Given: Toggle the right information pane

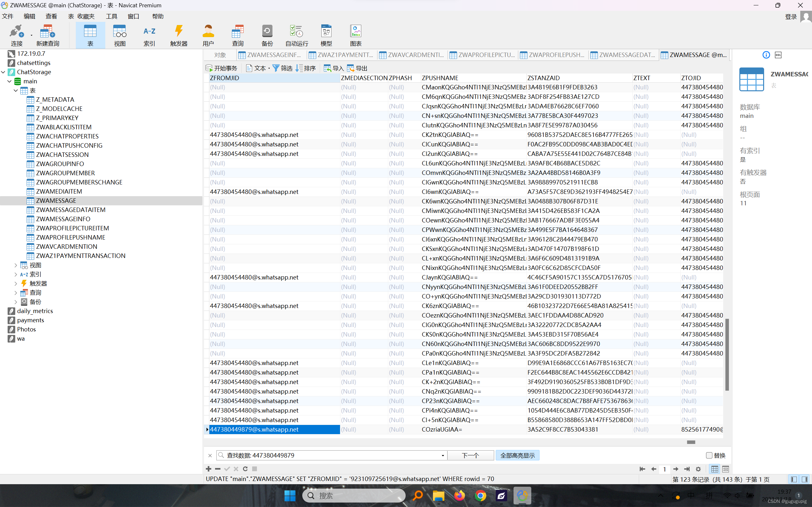Looking at the screenshot, I should 805,479.
